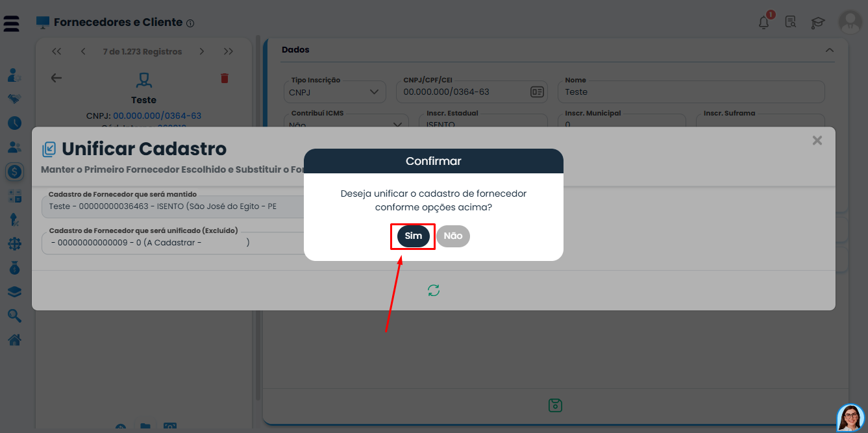Image resolution: width=868 pixels, height=433 pixels.
Task: Click the green refresh icon in the dialog
Action: pos(433,290)
